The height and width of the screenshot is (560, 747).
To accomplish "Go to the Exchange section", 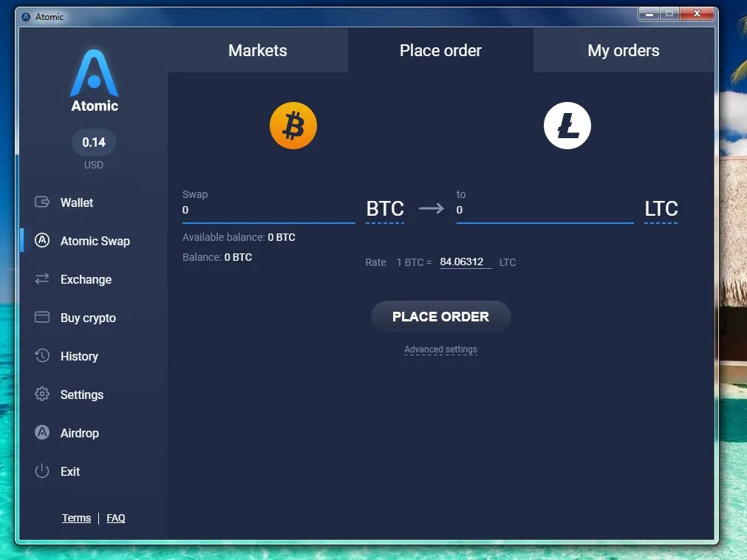I will coord(86,279).
